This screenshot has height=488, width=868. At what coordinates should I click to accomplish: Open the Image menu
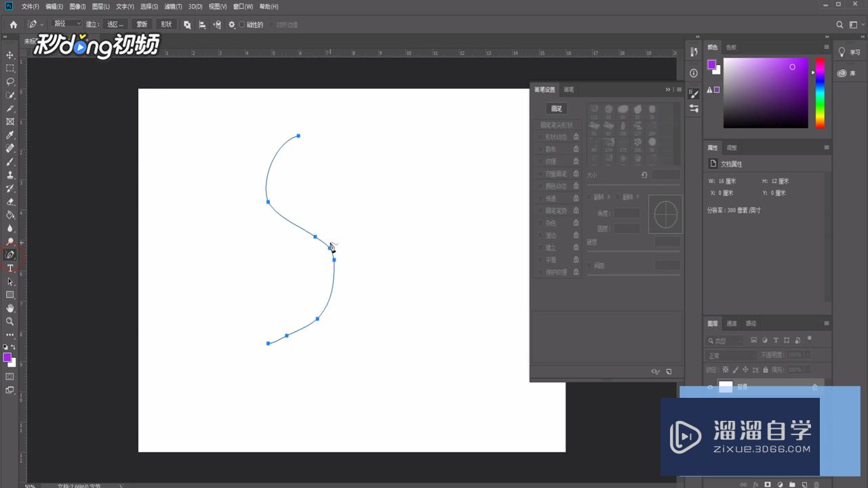coord(77,6)
